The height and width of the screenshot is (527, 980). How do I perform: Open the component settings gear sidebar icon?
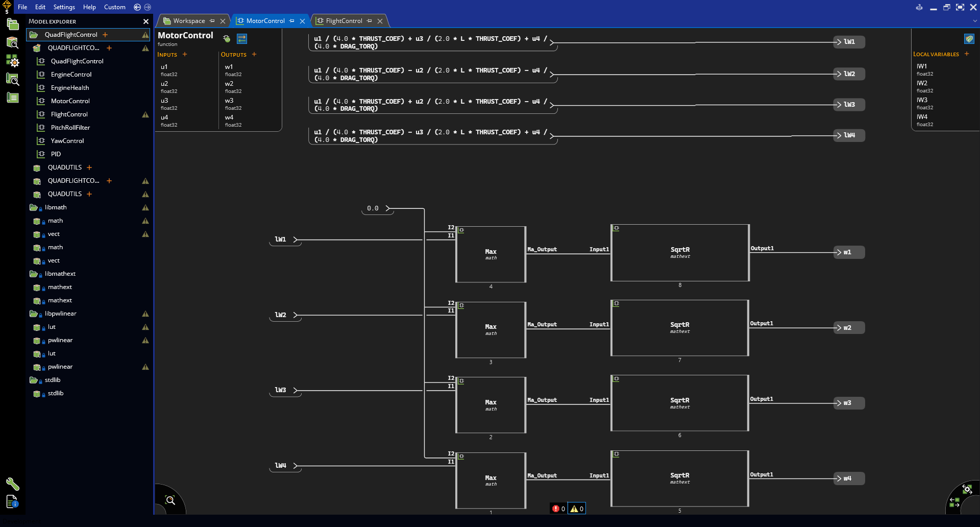[x=13, y=61]
